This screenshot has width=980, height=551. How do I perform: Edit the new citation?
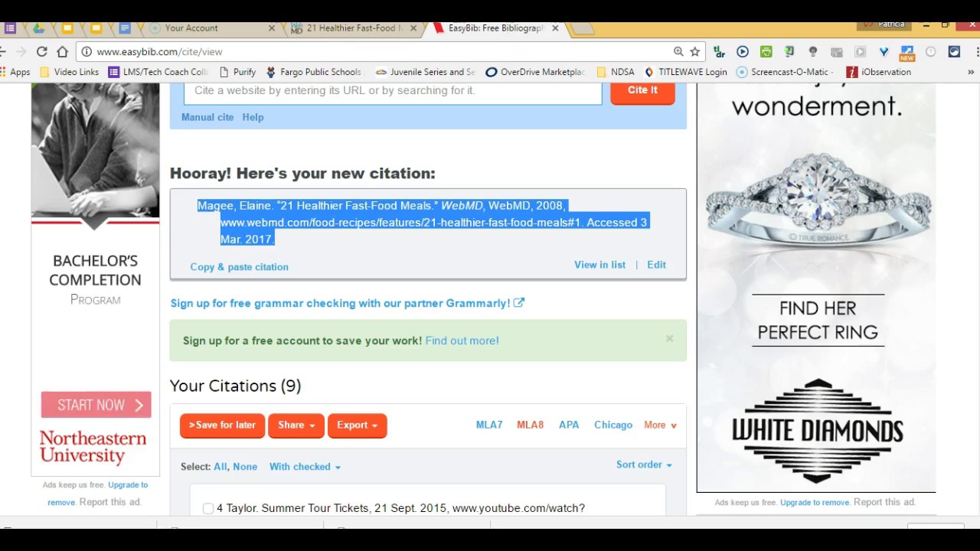click(657, 265)
